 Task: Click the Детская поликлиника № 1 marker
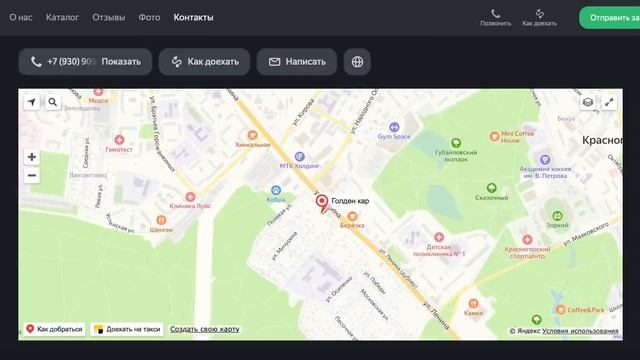[439, 237]
